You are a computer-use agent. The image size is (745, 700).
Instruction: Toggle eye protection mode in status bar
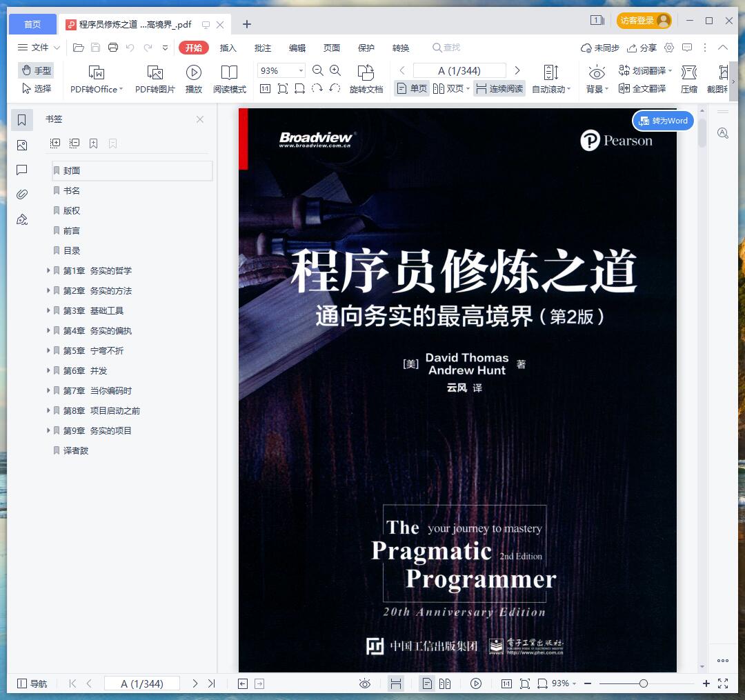coord(365,683)
